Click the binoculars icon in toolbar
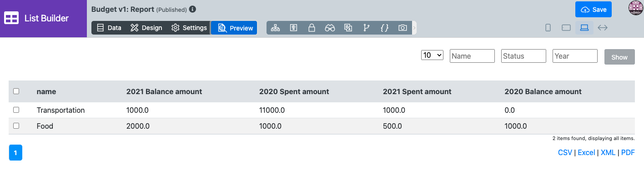 coord(330,28)
